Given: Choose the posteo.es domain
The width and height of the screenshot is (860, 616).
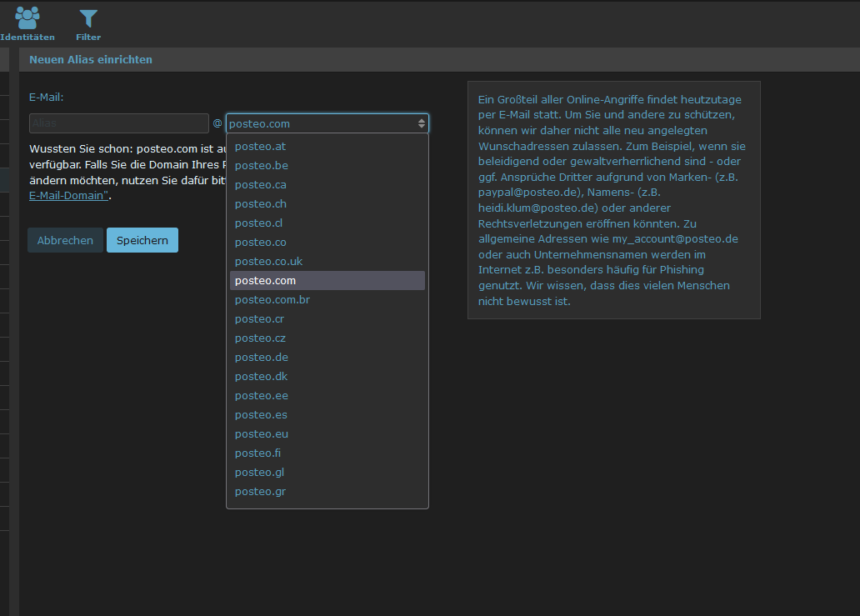Looking at the screenshot, I should coord(261,415).
